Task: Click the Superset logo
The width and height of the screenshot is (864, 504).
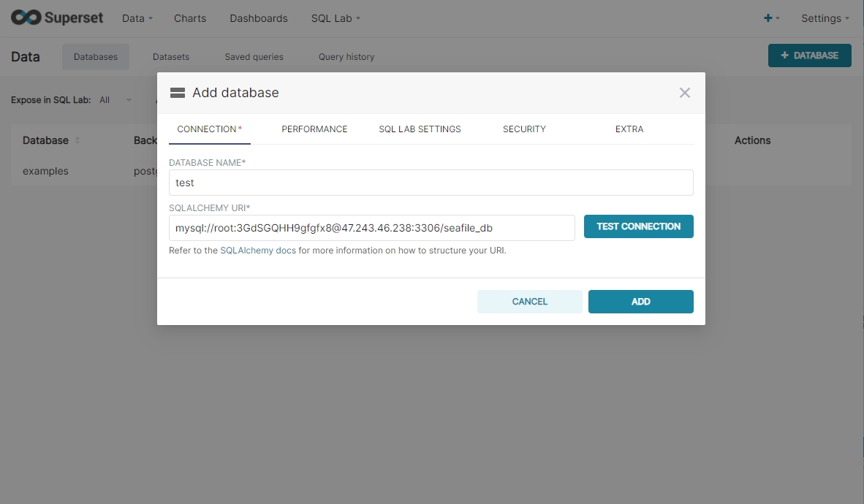Action: (57, 18)
